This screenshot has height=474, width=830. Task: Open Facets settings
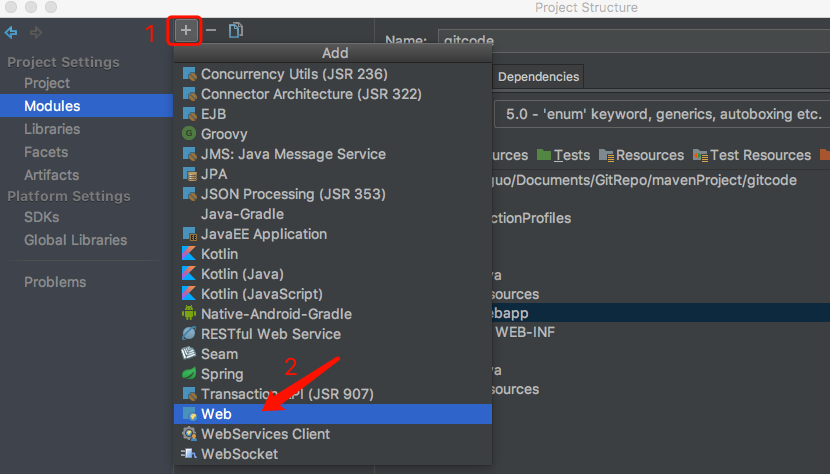pos(46,152)
